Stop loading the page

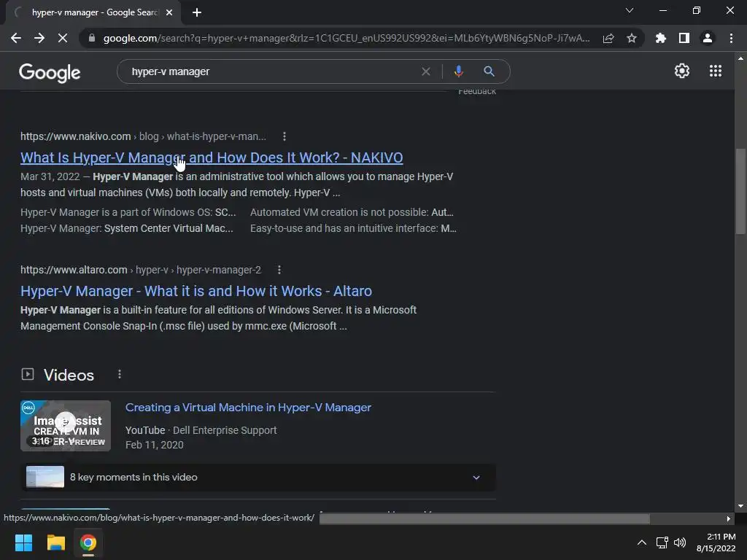(63, 38)
